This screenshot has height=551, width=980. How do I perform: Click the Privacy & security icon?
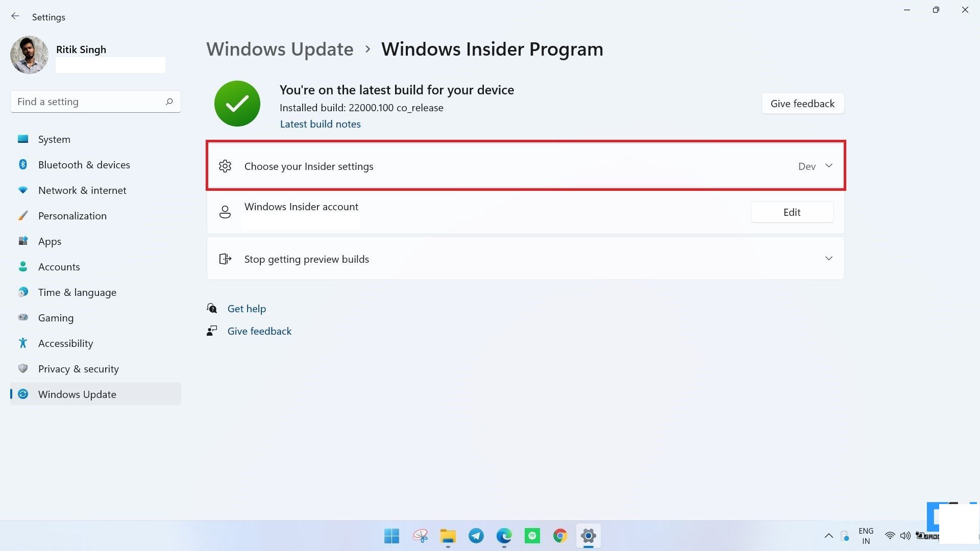click(x=24, y=369)
